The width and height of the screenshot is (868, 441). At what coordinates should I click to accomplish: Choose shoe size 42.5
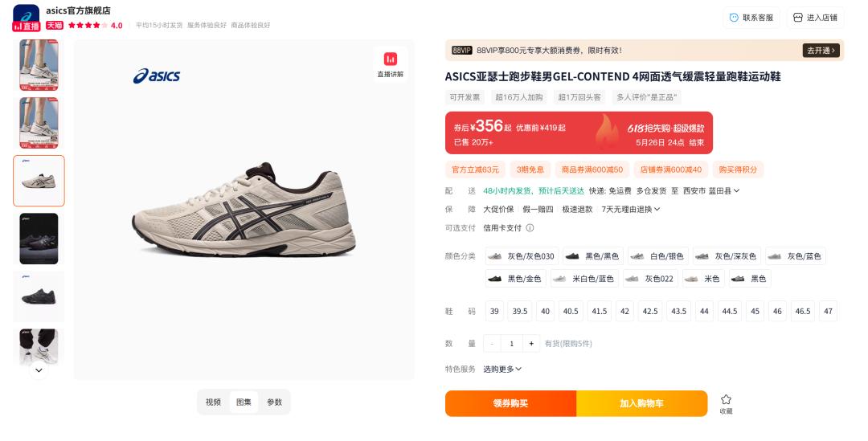coord(650,311)
